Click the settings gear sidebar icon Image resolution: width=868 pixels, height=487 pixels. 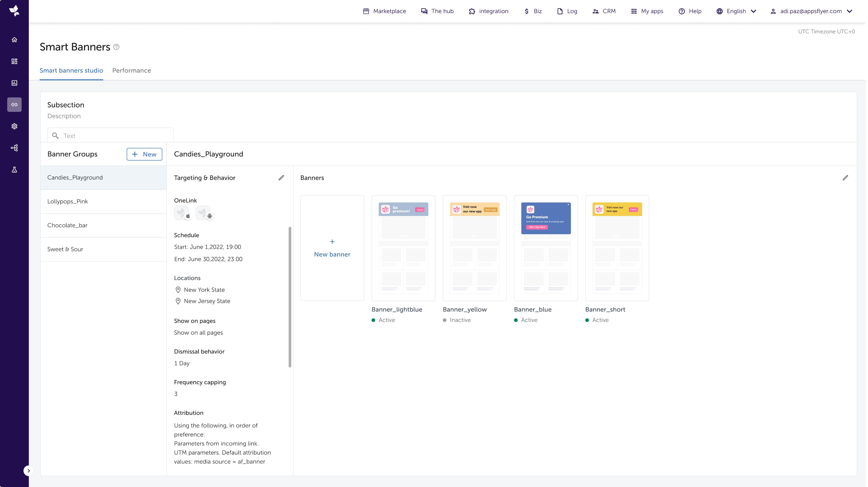tap(14, 126)
